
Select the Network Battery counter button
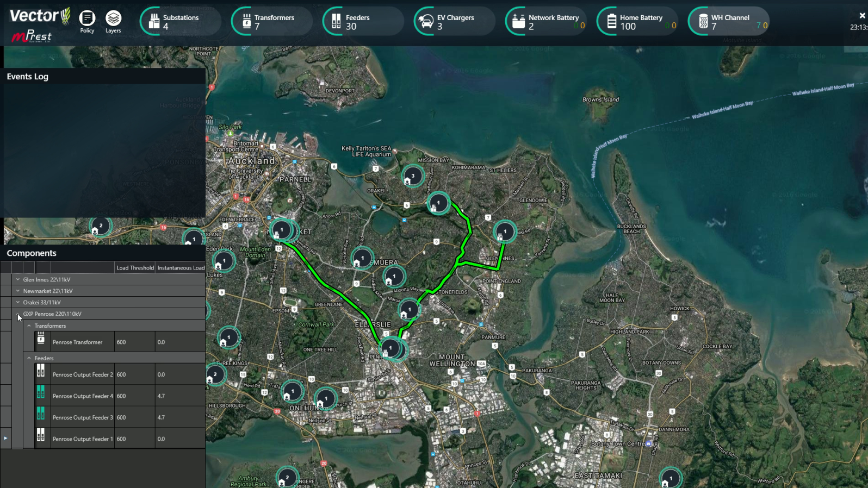pyautogui.click(x=545, y=22)
